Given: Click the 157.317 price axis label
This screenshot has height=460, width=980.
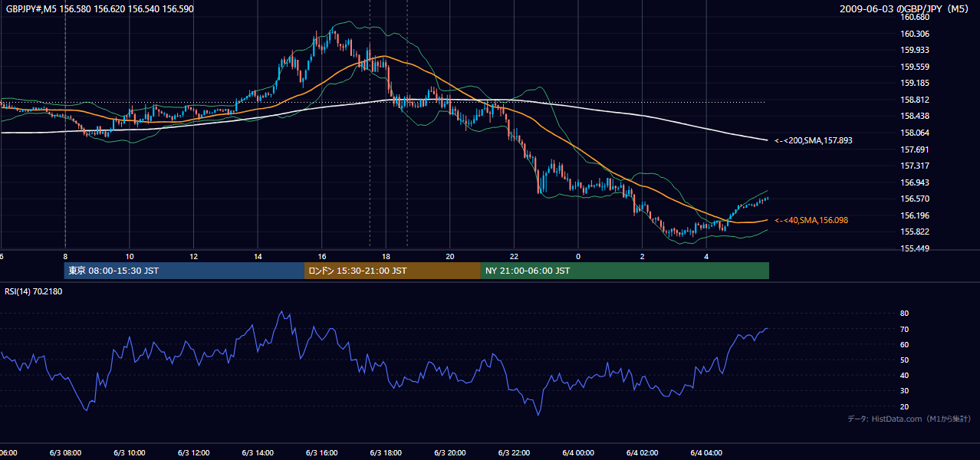Looking at the screenshot, I should click(x=916, y=166).
